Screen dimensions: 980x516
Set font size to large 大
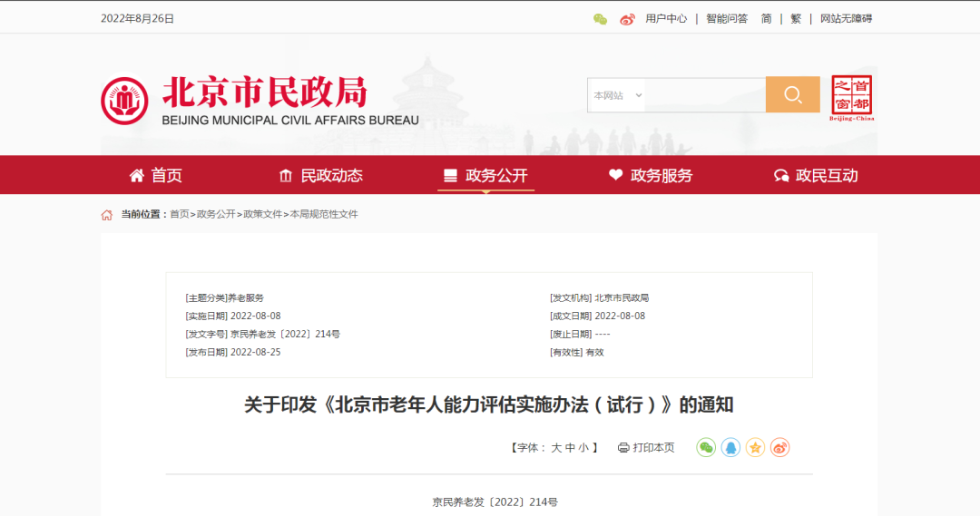click(x=556, y=448)
